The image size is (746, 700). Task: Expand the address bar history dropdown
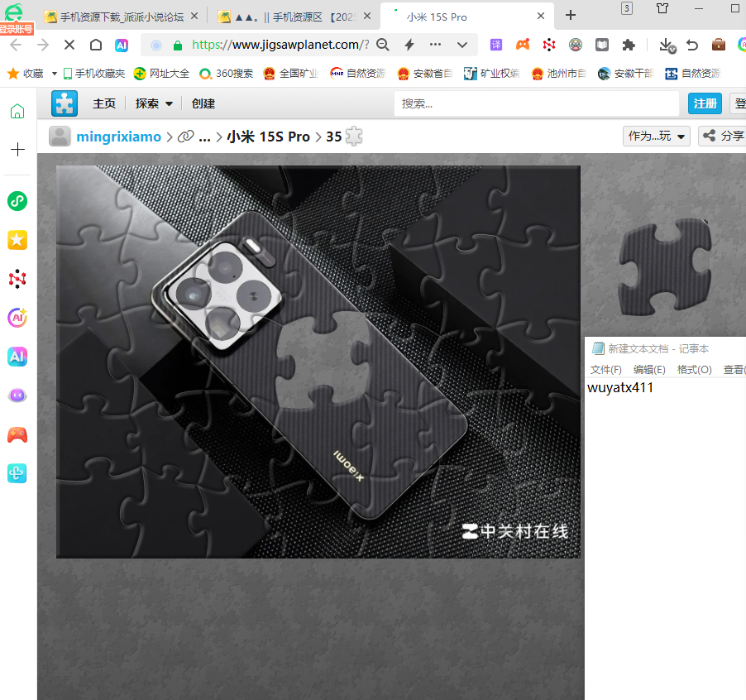point(462,46)
